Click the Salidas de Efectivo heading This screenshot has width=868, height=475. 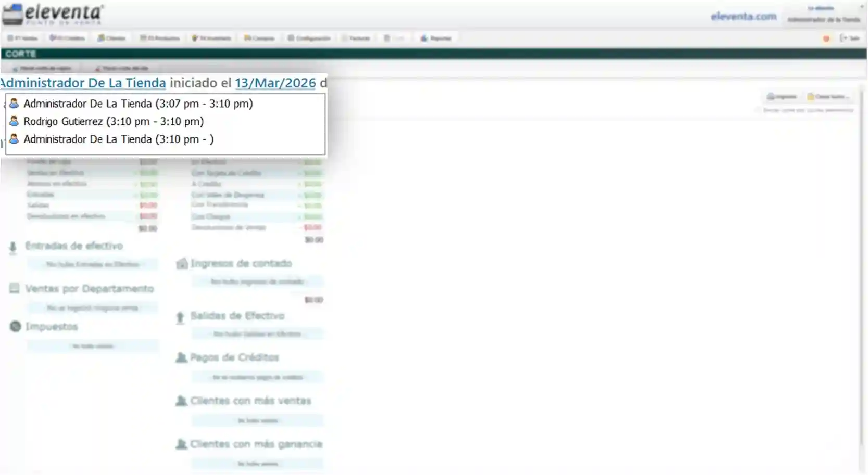point(237,316)
